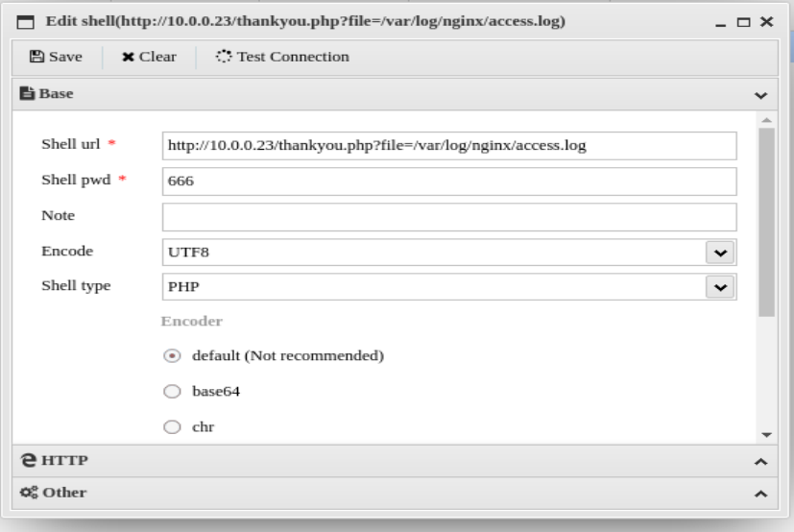
Task: Click into the Note text field
Action: click(x=449, y=216)
